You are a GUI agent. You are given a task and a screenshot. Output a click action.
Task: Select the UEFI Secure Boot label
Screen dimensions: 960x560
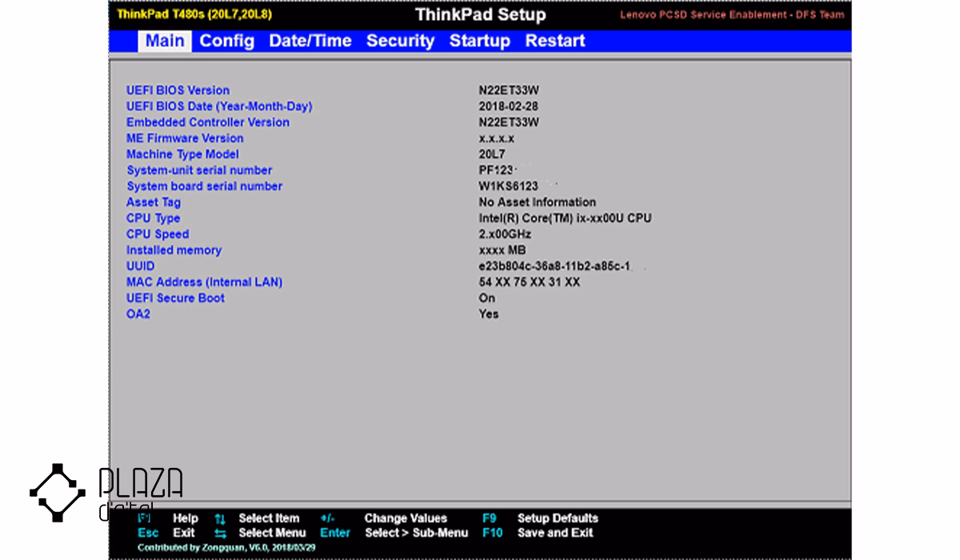pyautogui.click(x=175, y=298)
